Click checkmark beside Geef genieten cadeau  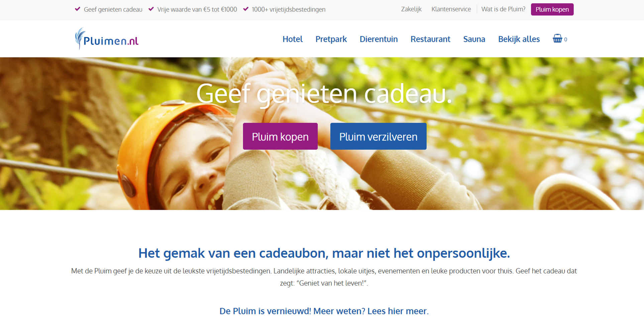pyautogui.click(x=78, y=9)
